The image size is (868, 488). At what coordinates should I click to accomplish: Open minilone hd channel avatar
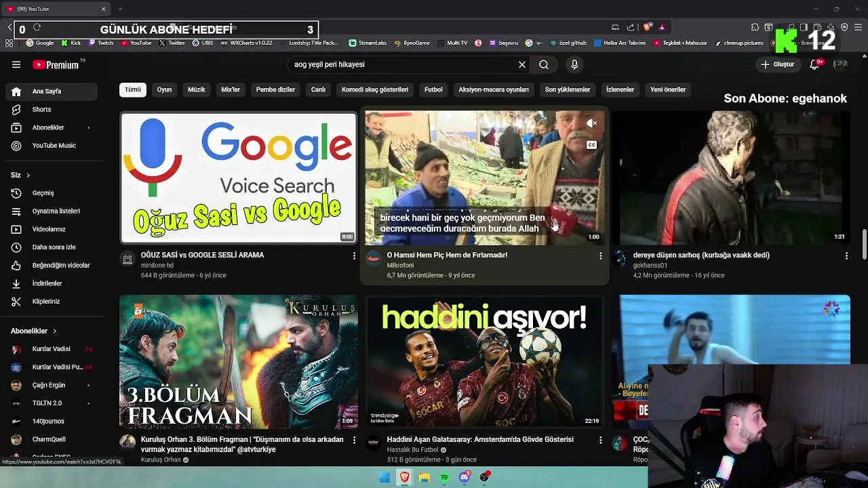coord(127,258)
